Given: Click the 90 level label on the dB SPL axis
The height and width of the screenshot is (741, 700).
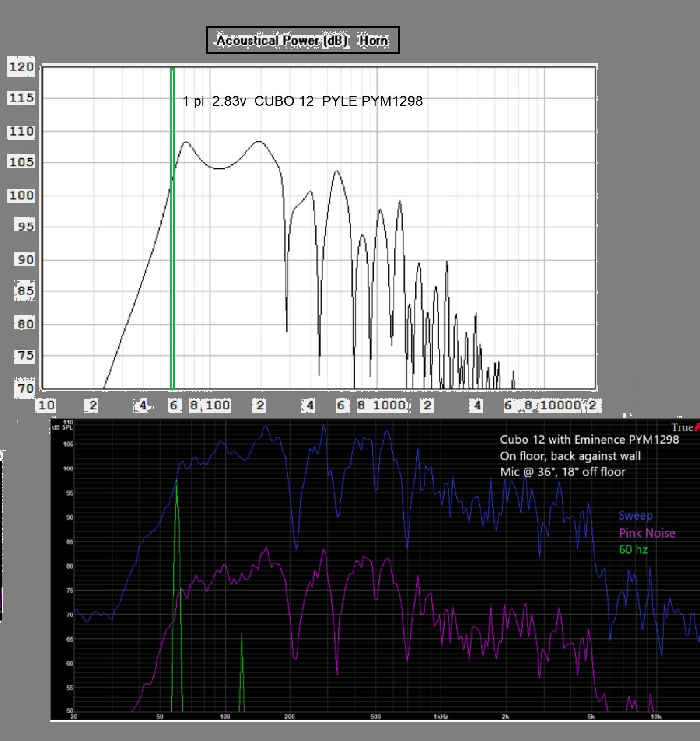Looking at the screenshot, I should coord(70,517).
